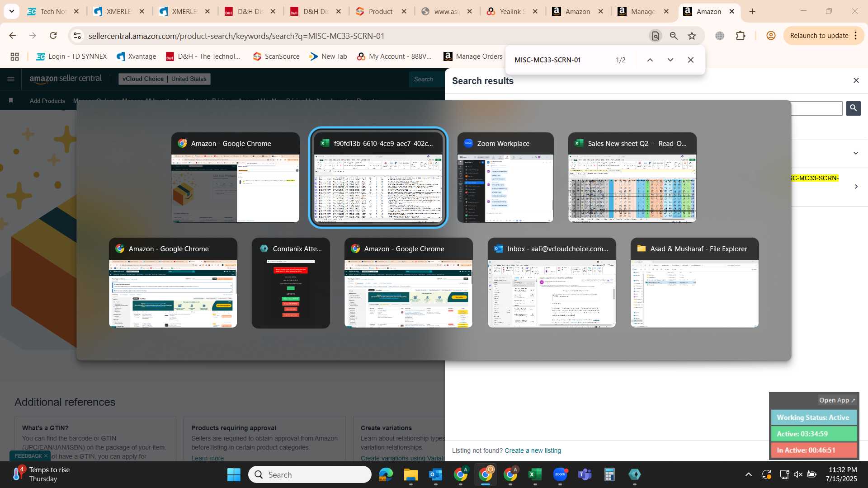The height and width of the screenshot is (488, 868).
Task: Close the Search results panel
Action: tap(856, 80)
